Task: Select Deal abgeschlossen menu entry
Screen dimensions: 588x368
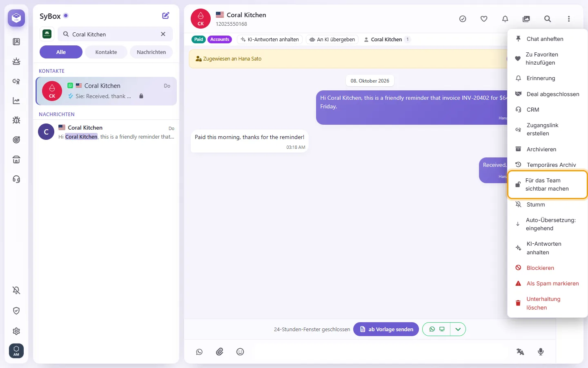Action: pos(548,94)
